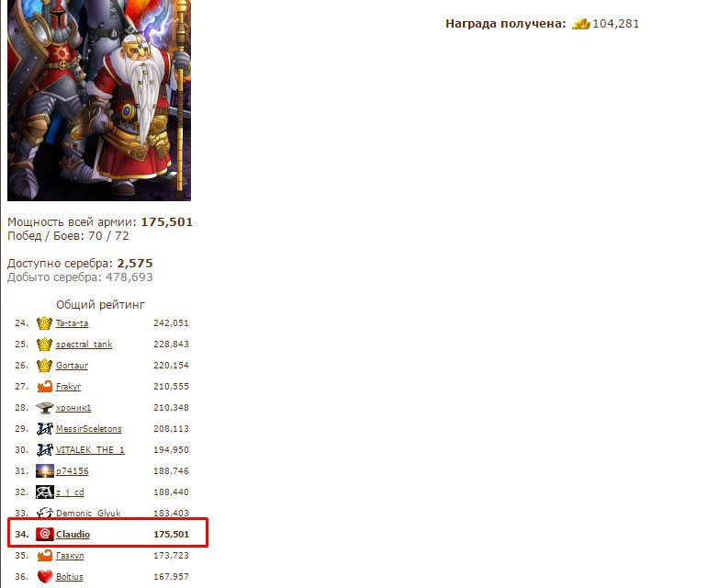Image resolution: width=708 pixels, height=588 pixels.
Task: Click the red @ icon beside Claudio
Action: click(x=44, y=535)
